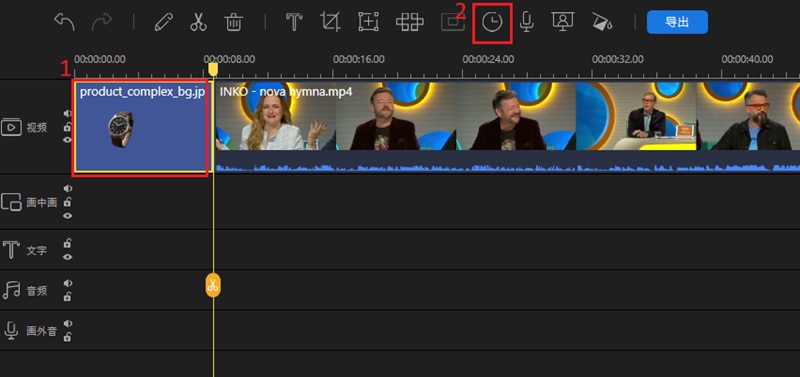The height and width of the screenshot is (377, 800).
Task: Click the 00:00:40.00 ruler mark
Action: click(x=747, y=59)
